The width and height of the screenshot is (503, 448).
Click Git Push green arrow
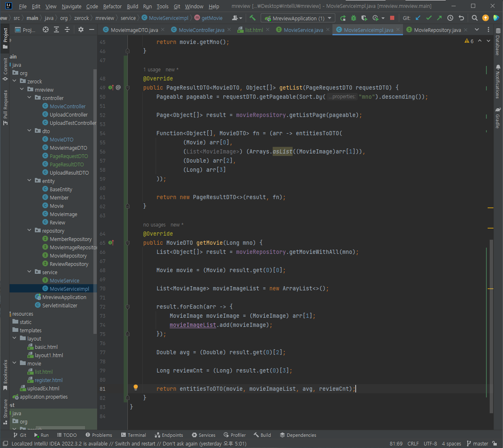coord(440,18)
